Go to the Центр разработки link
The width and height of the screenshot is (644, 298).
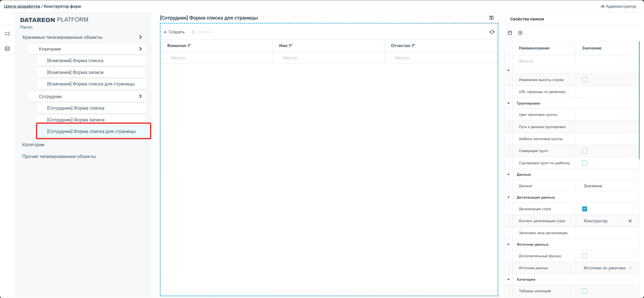22,6
